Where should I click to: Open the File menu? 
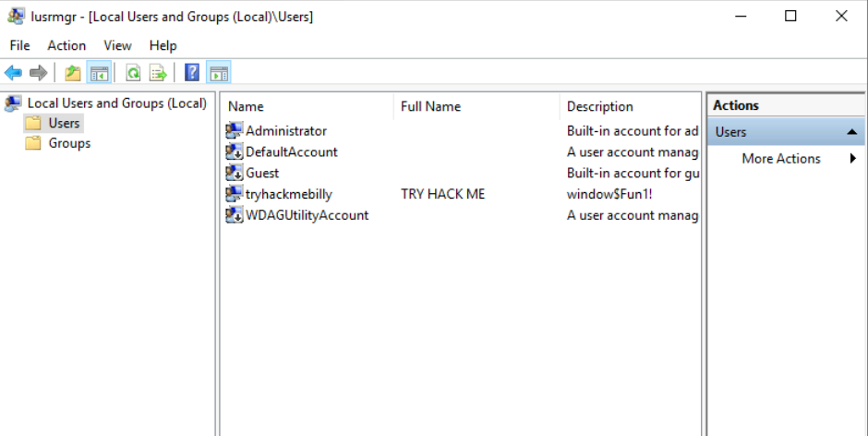click(19, 45)
